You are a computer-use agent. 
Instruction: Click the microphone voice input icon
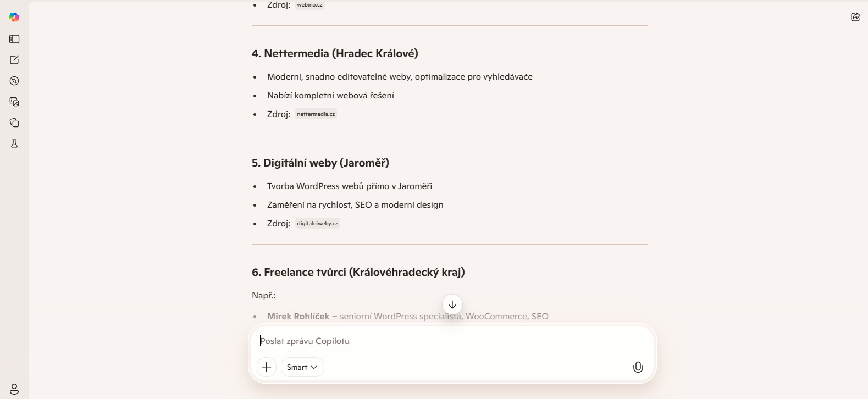tap(638, 367)
